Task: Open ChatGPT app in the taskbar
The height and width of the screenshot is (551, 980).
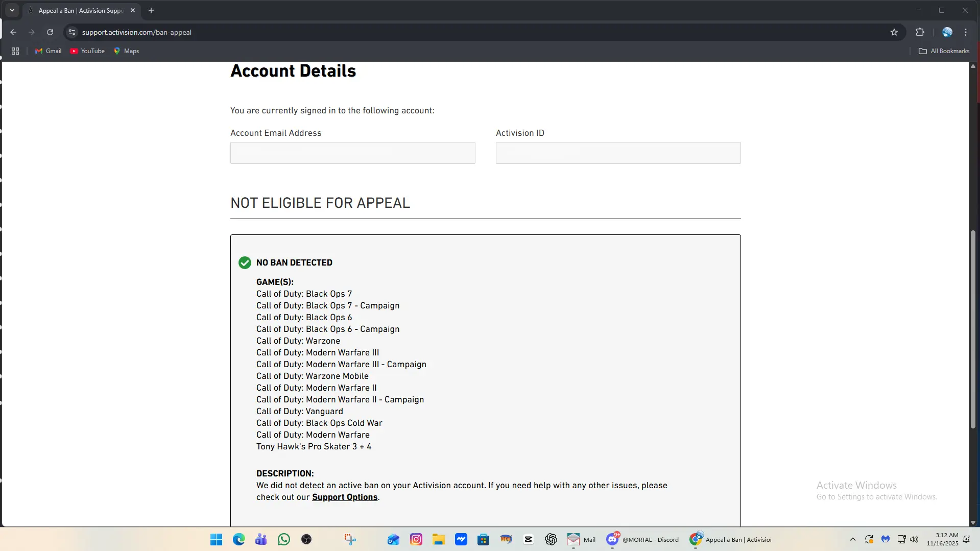Action: click(x=551, y=539)
